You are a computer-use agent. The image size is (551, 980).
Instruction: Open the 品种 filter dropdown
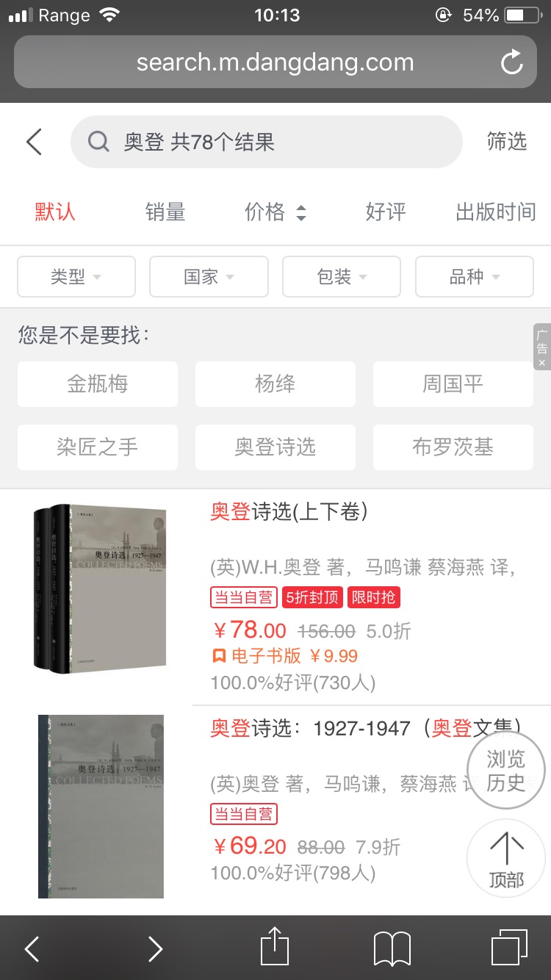point(475,276)
